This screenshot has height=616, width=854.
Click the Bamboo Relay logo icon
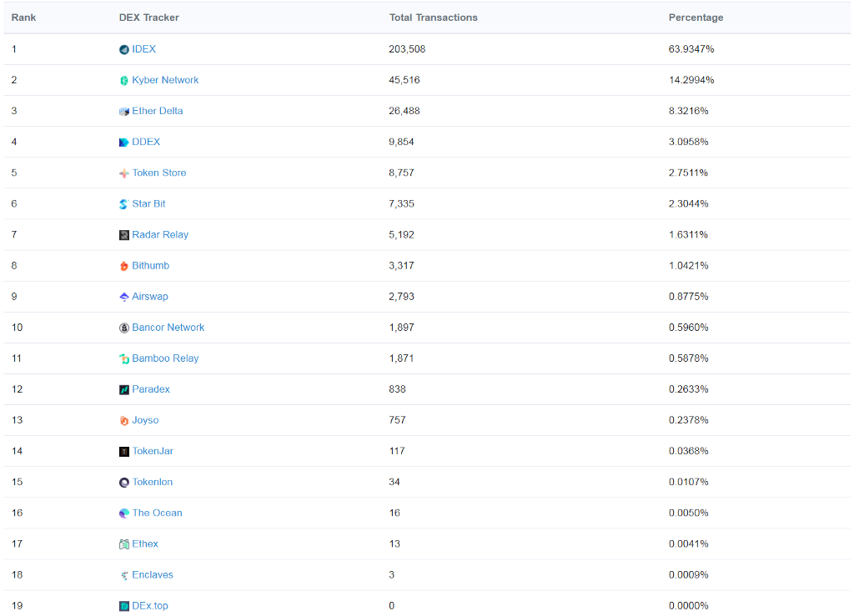[x=124, y=358]
